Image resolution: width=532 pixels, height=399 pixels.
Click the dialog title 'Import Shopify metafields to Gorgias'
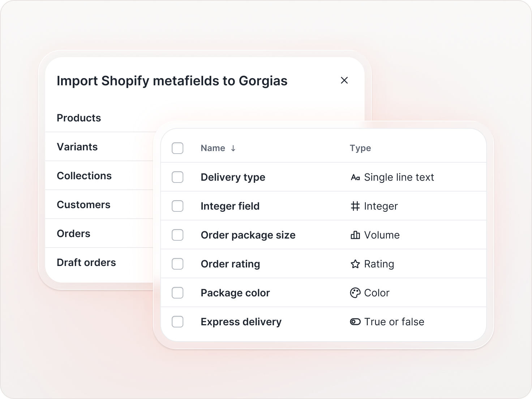tap(172, 81)
